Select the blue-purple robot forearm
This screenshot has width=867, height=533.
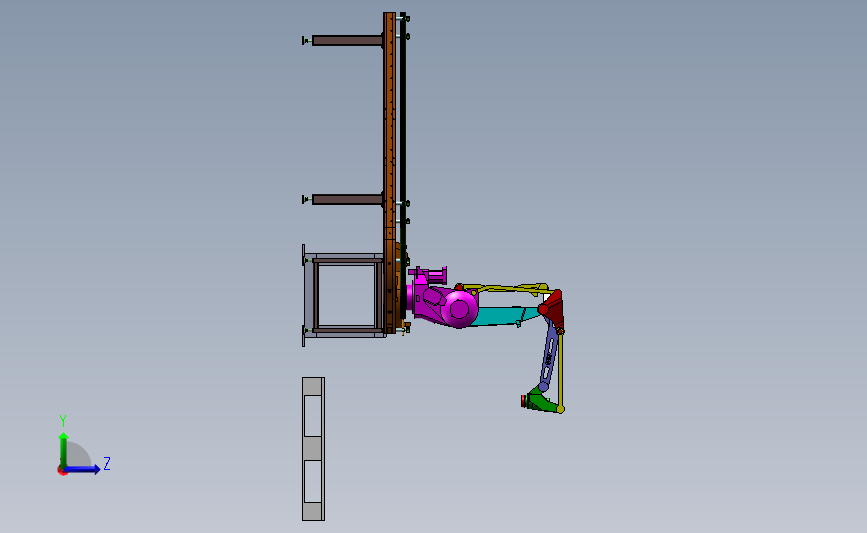pos(549,357)
